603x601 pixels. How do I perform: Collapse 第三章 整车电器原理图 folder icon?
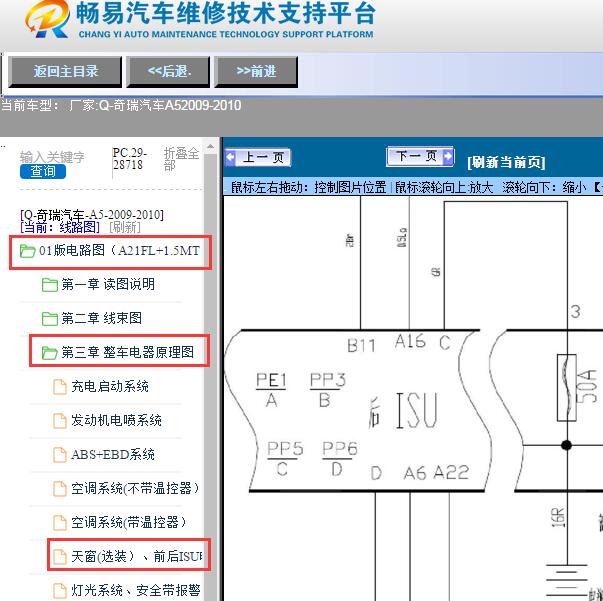point(50,353)
